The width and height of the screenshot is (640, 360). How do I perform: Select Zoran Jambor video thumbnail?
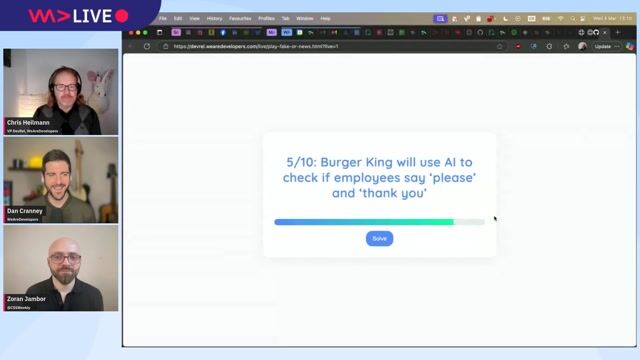[61, 268]
